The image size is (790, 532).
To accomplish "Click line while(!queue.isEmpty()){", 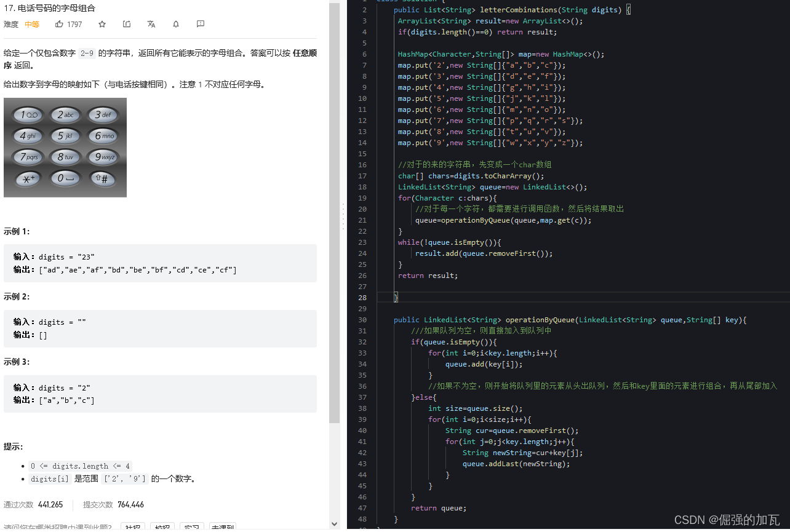I will pyautogui.click(x=450, y=242).
